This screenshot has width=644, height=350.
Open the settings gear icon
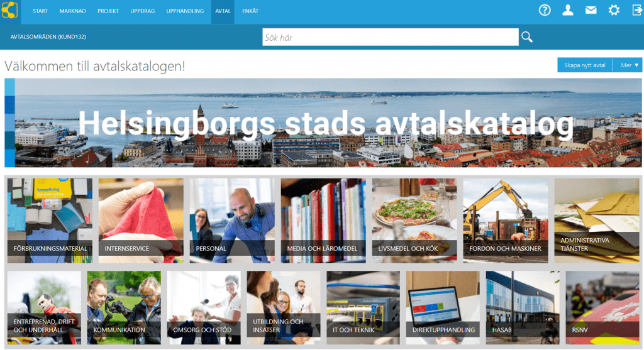coord(614,10)
